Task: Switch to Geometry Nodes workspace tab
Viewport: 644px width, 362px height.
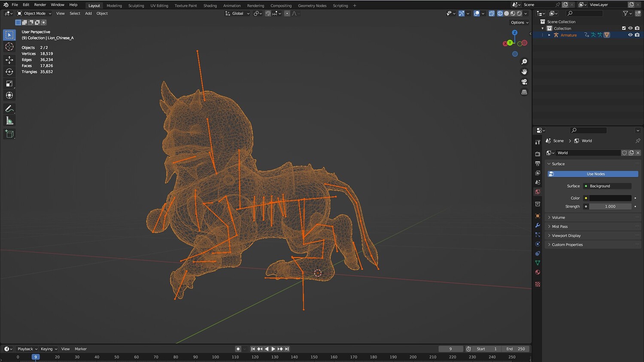Action: coord(312,6)
